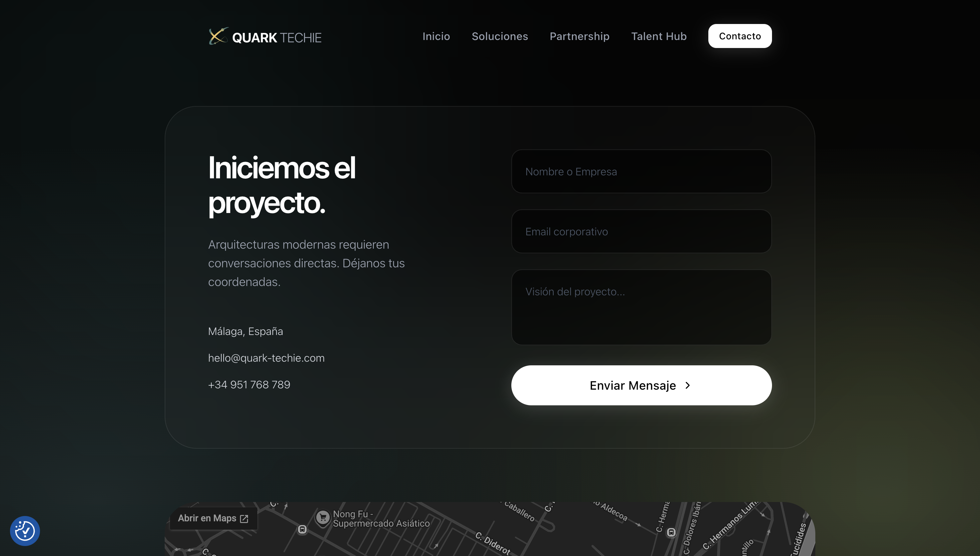Click the Contacto button in the navbar

coord(739,36)
